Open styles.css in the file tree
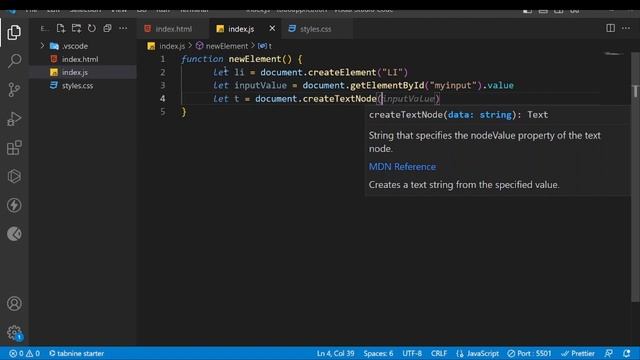Viewport: 640px width, 360px height. point(78,86)
